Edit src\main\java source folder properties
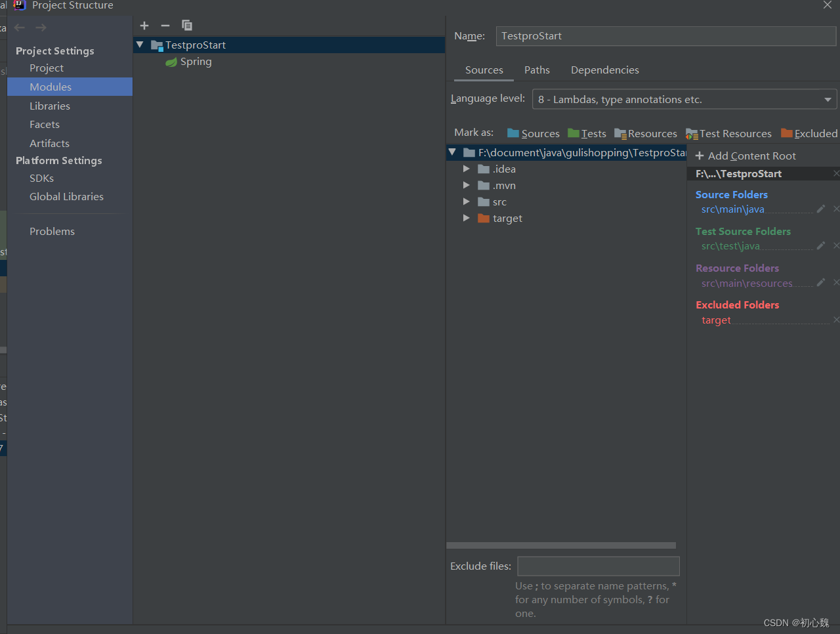Image resolution: width=840 pixels, height=634 pixels. 820,209
